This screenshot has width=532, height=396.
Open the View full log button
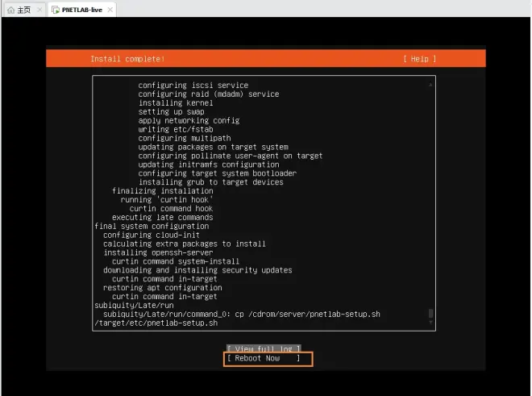pyautogui.click(x=264, y=348)
